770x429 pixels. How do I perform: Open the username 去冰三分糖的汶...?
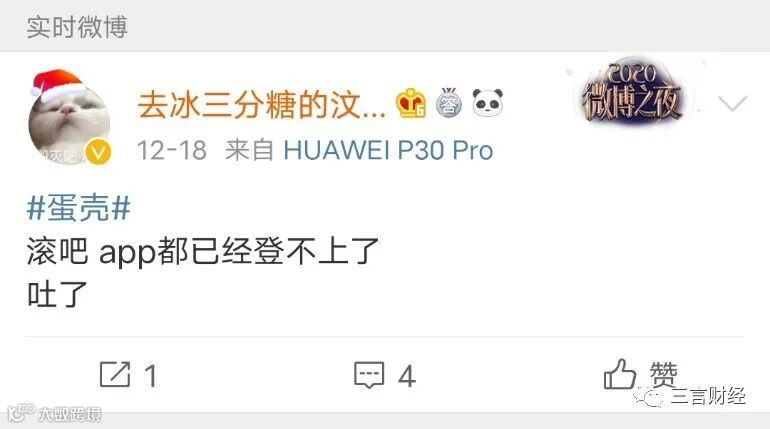[261, 105]
